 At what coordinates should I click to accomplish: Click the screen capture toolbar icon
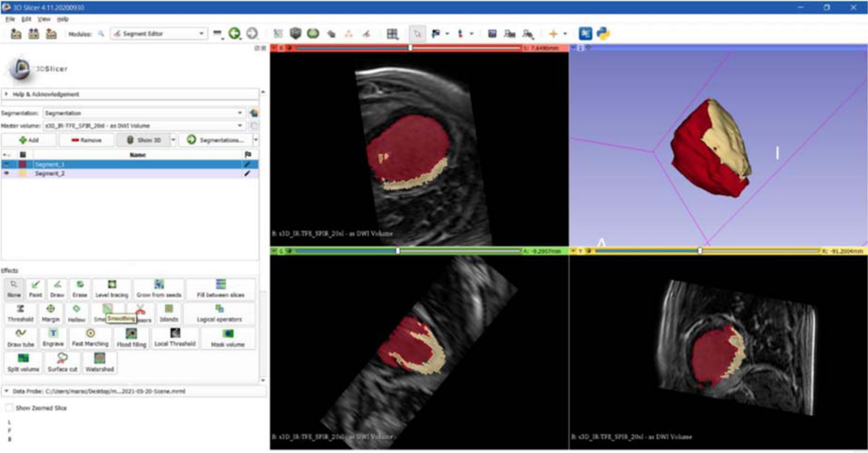tap(492, 34)
